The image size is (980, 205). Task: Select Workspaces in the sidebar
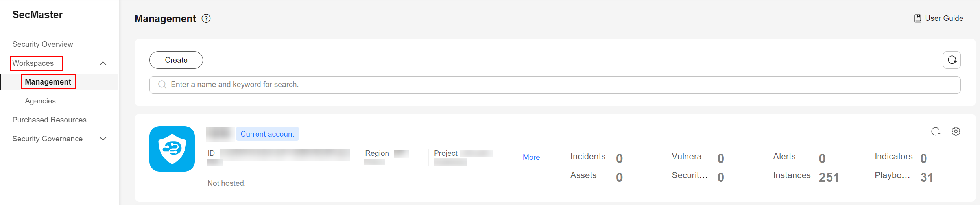33,63
